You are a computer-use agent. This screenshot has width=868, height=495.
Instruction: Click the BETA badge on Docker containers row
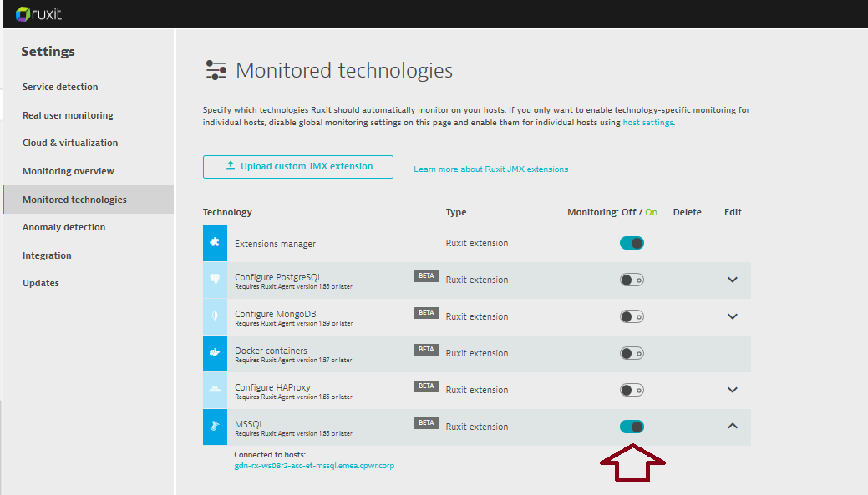click(426, 350)
